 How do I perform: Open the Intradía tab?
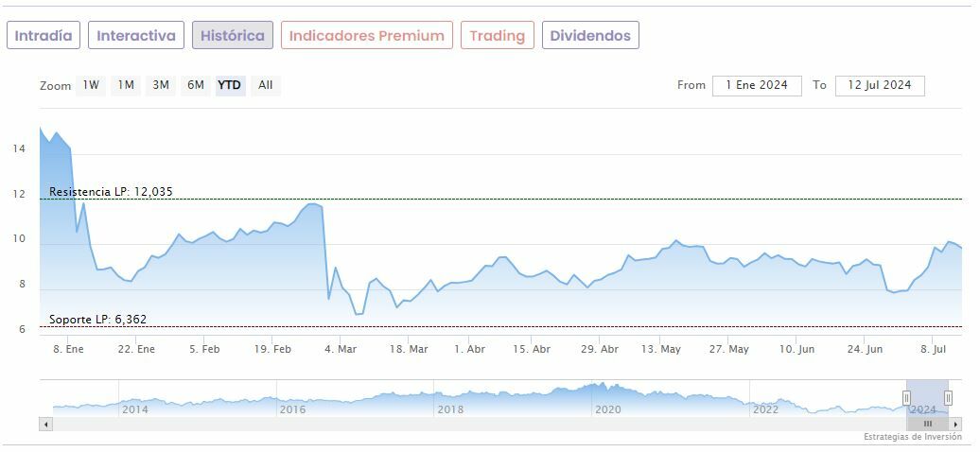pyautogui.click(x=44, y=36)
